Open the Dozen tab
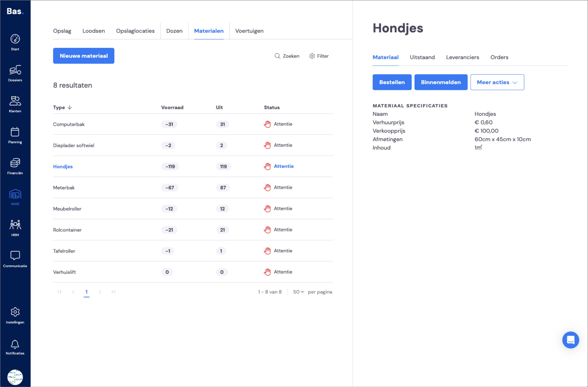This screenshot has height=387, width=588. pos(174,31)
